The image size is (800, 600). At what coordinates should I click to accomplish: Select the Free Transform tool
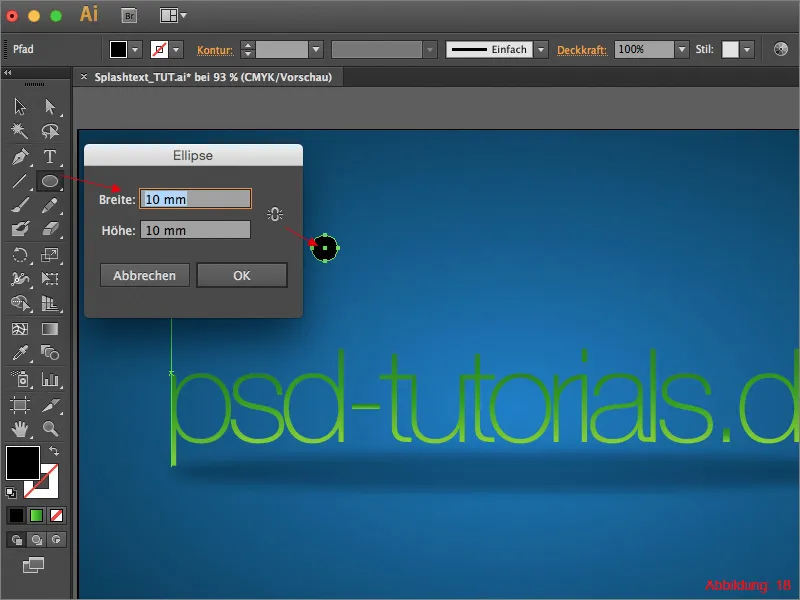click(50, 279)
